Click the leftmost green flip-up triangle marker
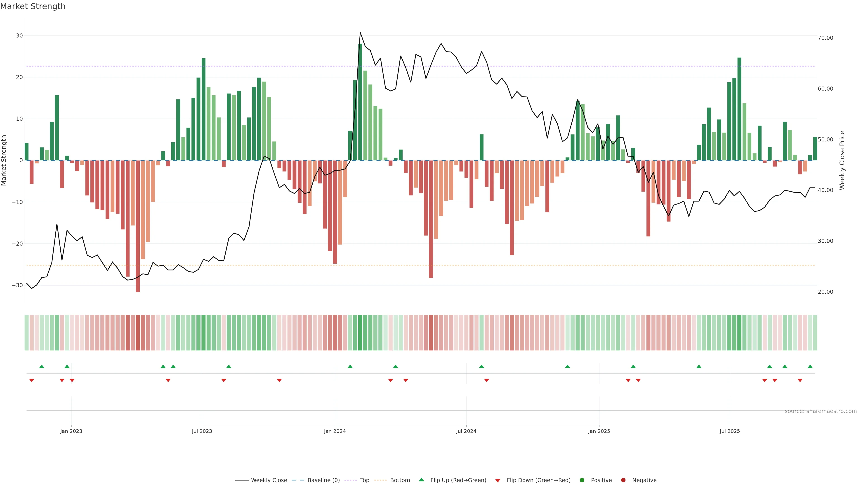The image size is (868, 488). (42, 366)
